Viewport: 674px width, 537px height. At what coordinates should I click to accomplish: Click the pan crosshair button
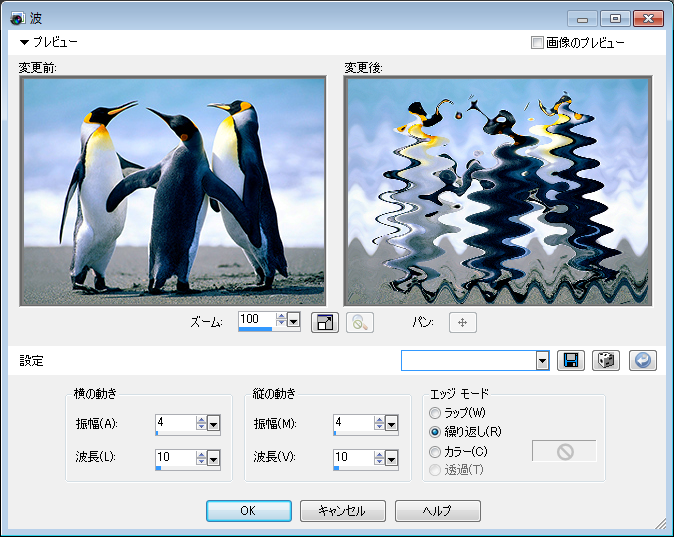coord(463,322)
